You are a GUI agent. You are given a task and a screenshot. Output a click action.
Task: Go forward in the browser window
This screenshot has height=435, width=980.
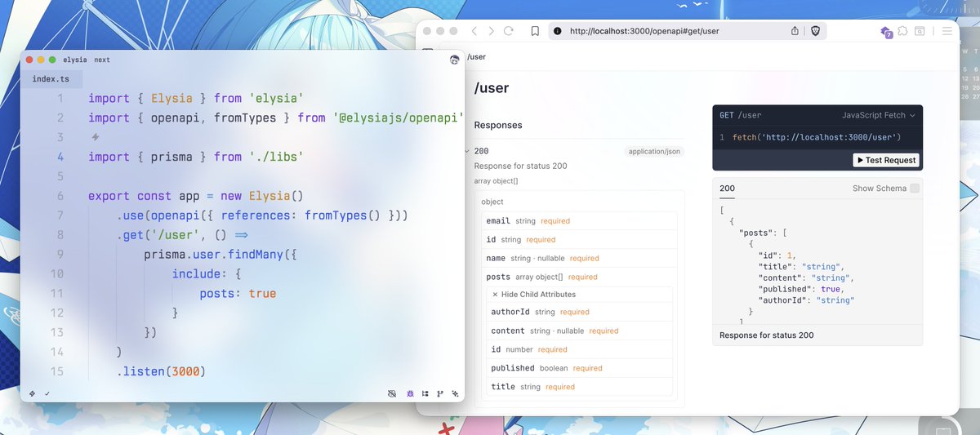click(x=491, y=31)
